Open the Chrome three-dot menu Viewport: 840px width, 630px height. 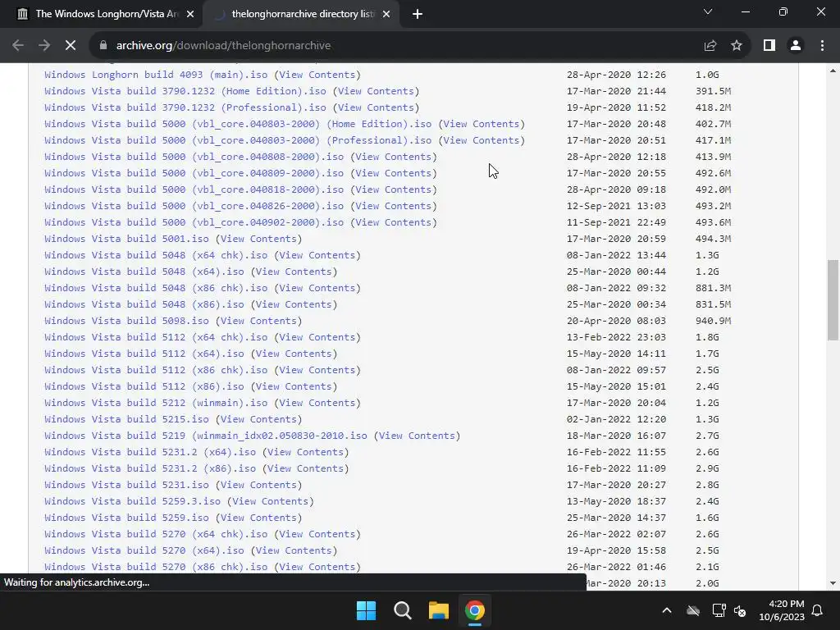point(822,46)
